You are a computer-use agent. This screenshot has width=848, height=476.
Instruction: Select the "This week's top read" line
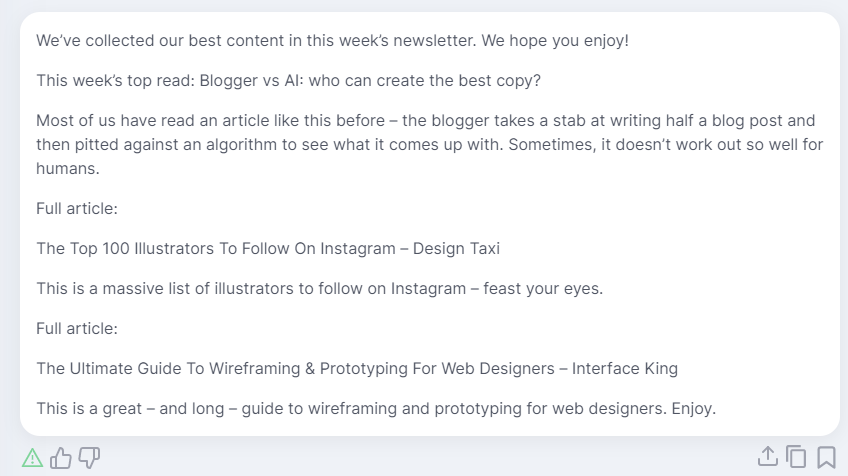pos(288,81)
